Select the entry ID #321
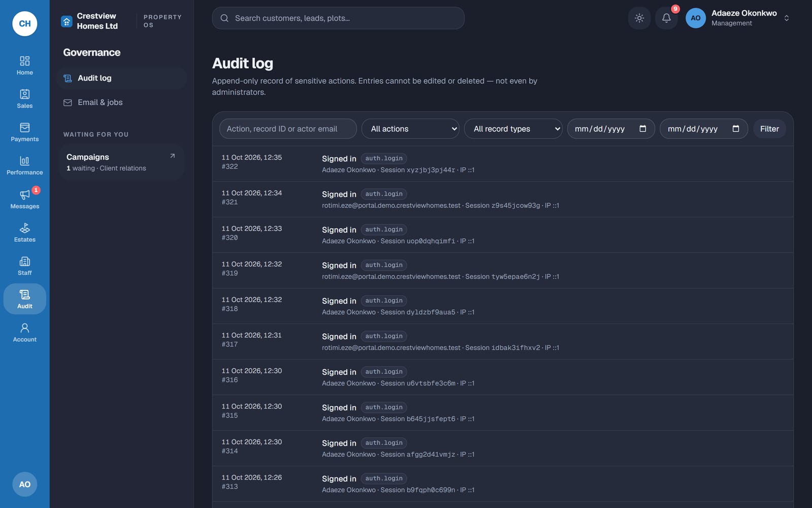 230,202
